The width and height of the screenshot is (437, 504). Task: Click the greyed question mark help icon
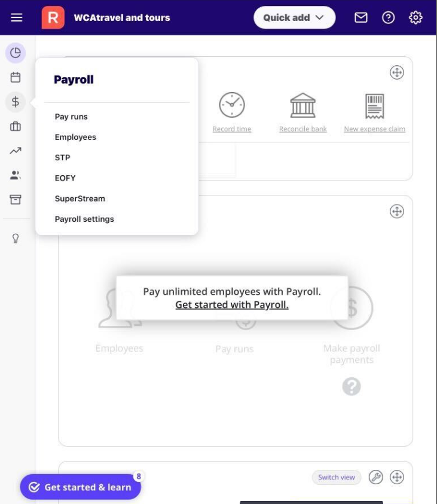pyautogui.click(x=352, y=386)
